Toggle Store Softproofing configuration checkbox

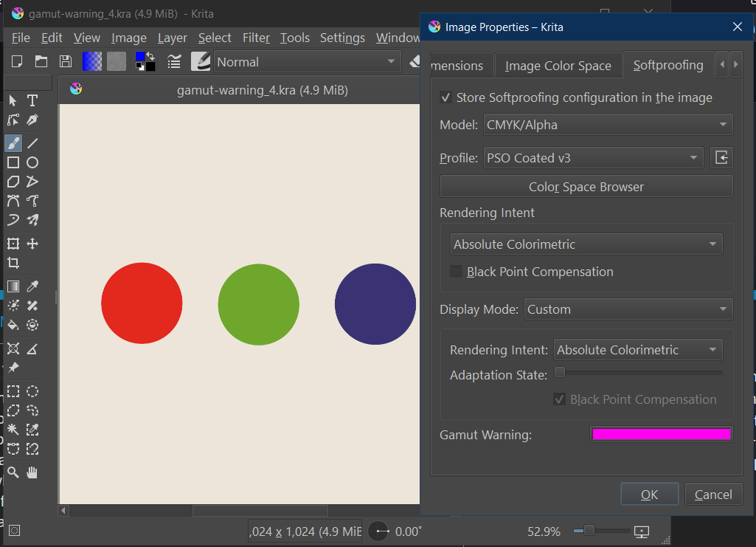click(445, 97)
